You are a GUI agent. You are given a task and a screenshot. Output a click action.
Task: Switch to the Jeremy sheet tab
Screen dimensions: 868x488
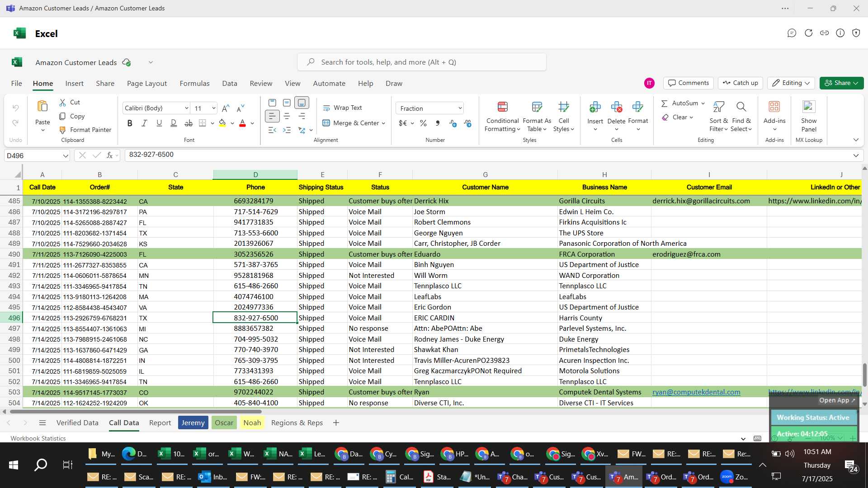tap(193, 423)
